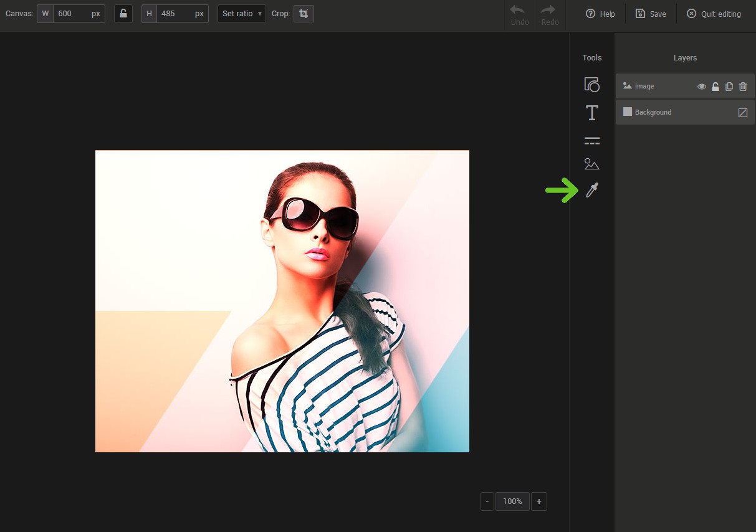Duplicate the Image layer
The width and height of the screenshot is (756, 532).
729,87
